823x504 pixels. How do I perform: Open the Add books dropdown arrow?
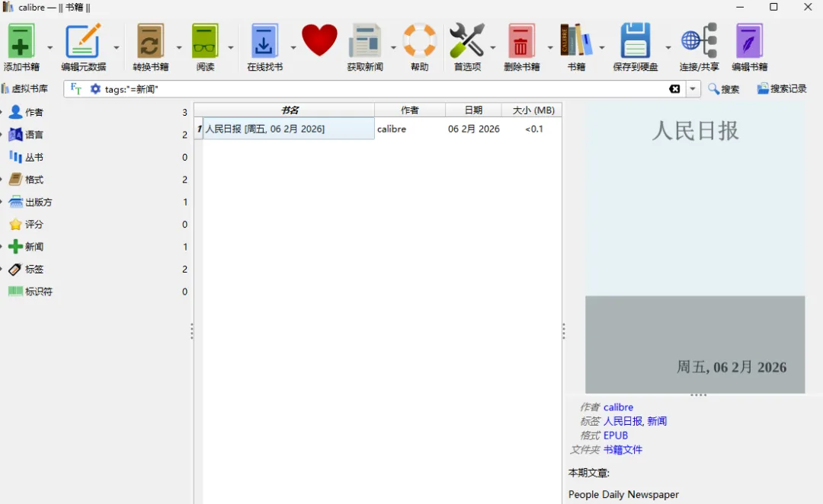click(50, 47)
